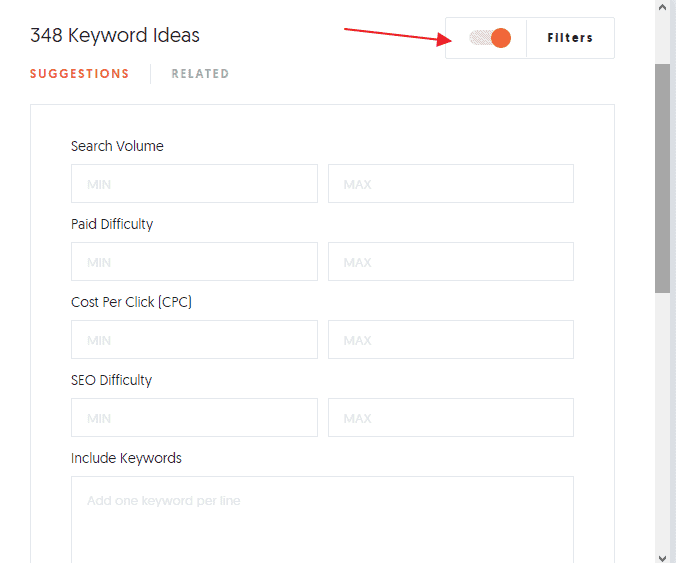Click the Search Volume MAX field
The height and width of the screenshot is (563, 676).
coord(450,184)
